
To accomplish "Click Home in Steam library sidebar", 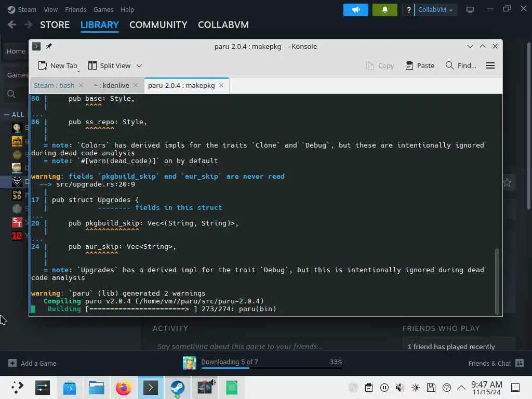I will [x=16, y=51].
